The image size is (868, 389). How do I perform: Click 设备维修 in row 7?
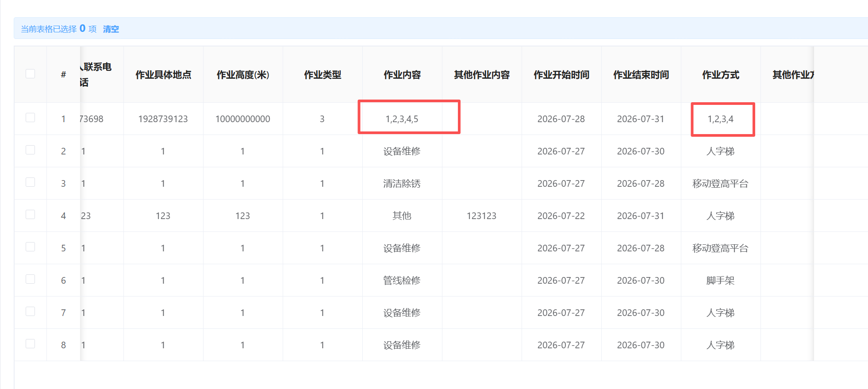pyautogui.click(x=402, y=313)
